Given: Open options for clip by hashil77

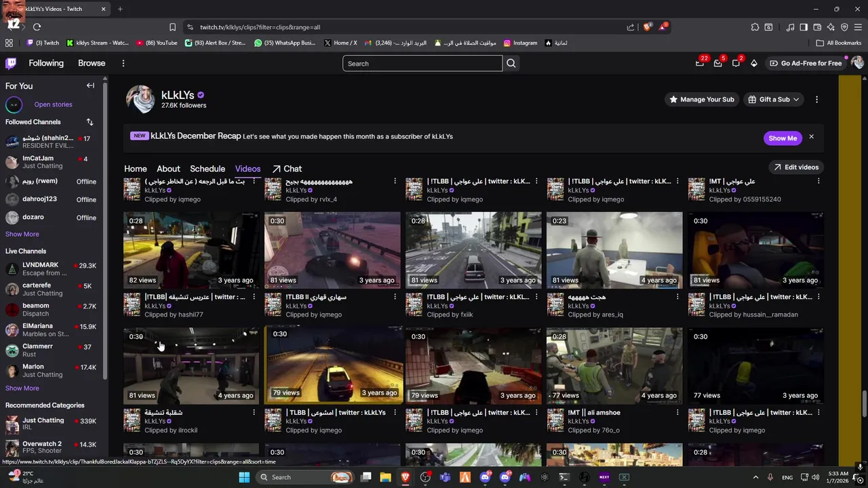Looking at the screenshot, I should coord(254,297).
